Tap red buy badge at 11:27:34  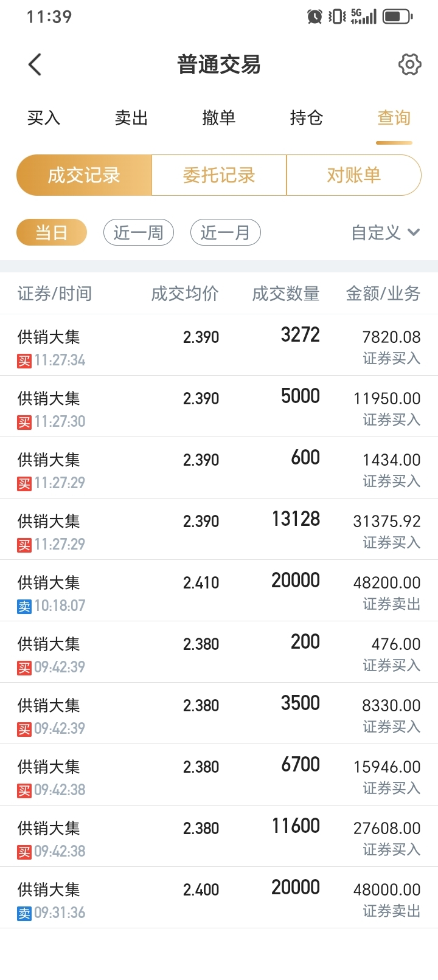tap(24, 361)
